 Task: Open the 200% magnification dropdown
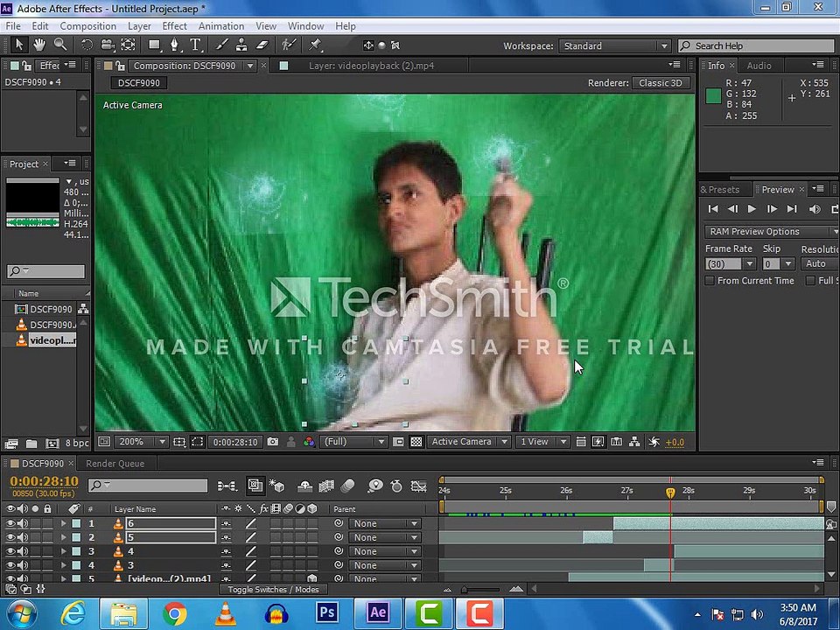click(141, 442)
